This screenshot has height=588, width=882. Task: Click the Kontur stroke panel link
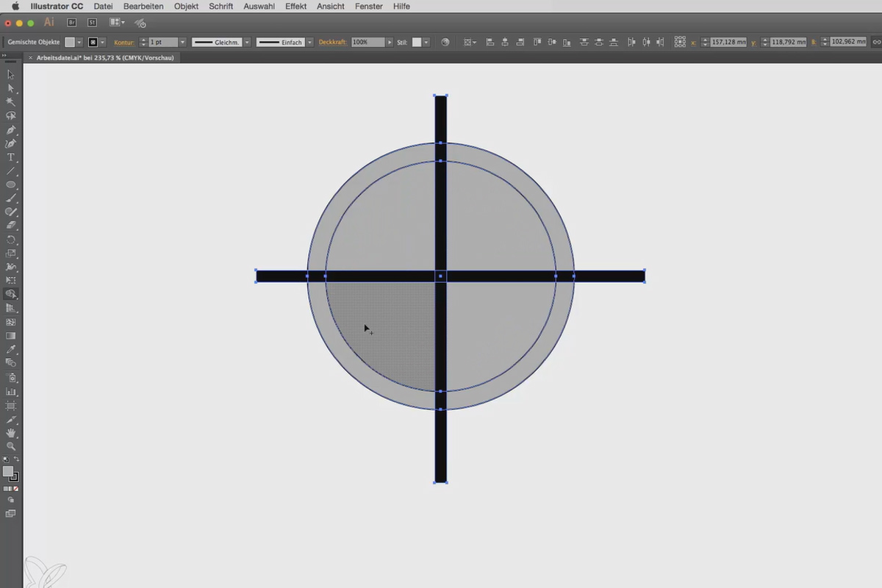(x=123, y=42)
